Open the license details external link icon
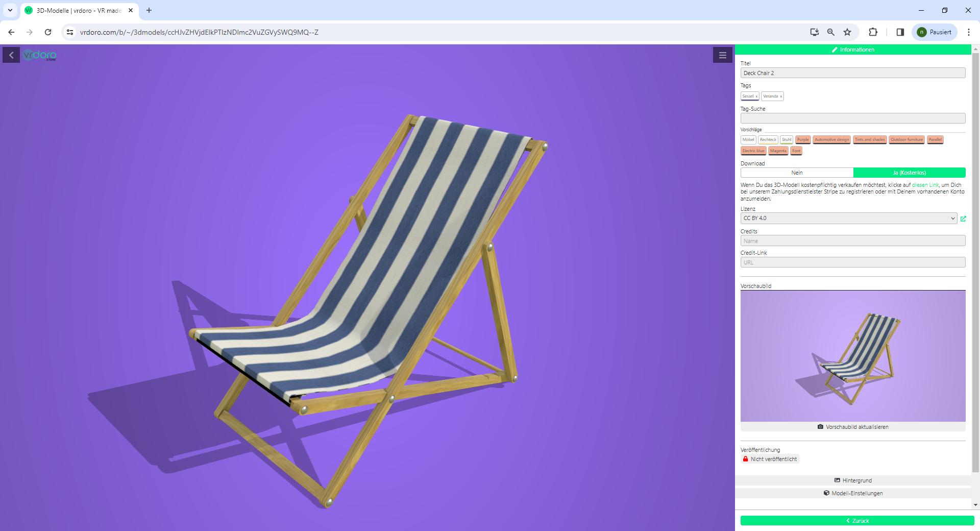Viewport: 980px width, 531px height. click(963, 219)
